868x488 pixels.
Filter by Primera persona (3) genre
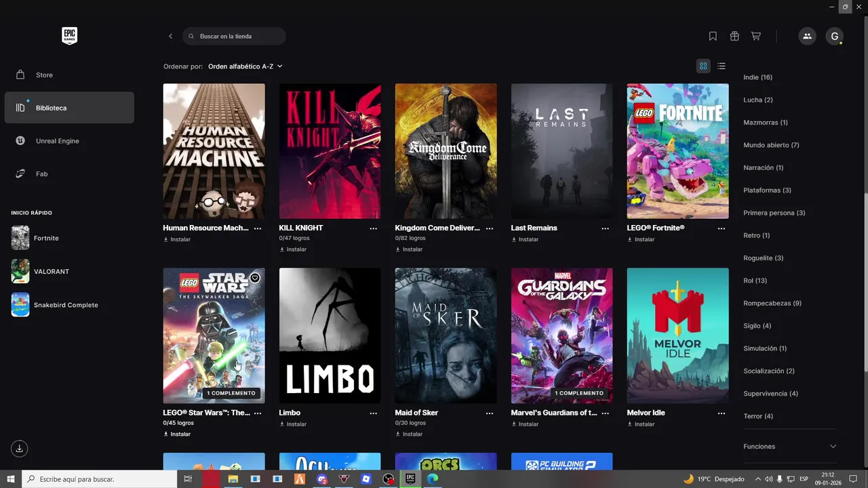click(x=774, y=213)
